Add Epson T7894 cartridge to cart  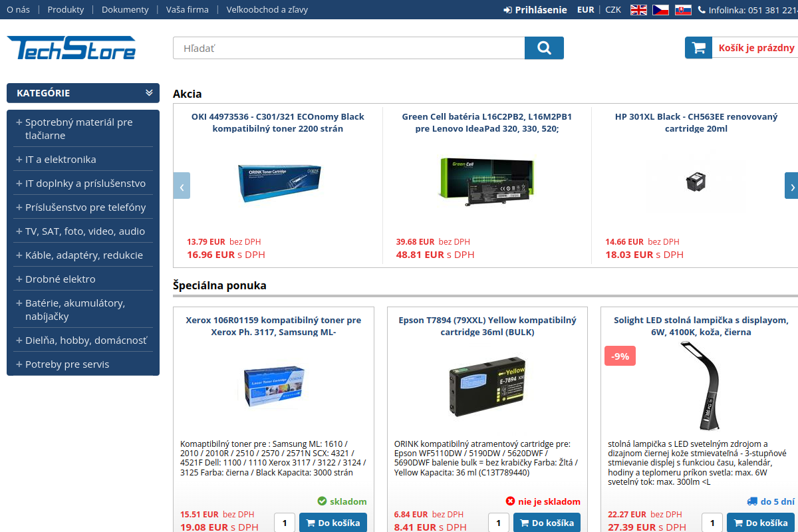point(547,523)
